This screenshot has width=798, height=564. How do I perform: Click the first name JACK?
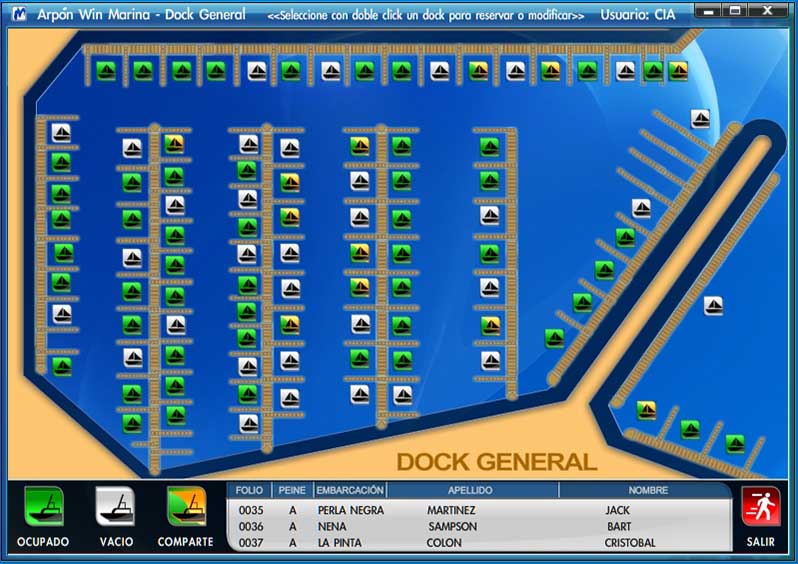[618, 510]
